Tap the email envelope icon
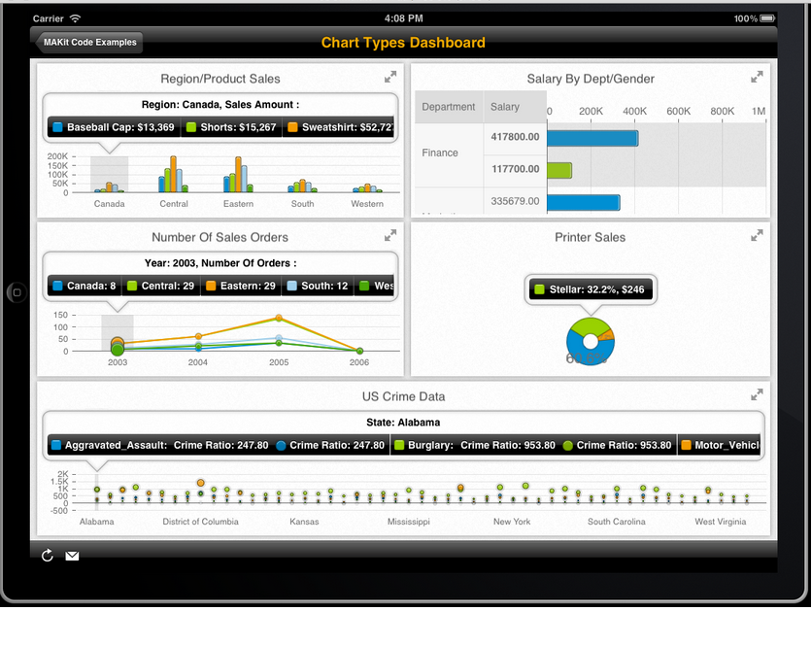812x645 pixels. point(72,556)
